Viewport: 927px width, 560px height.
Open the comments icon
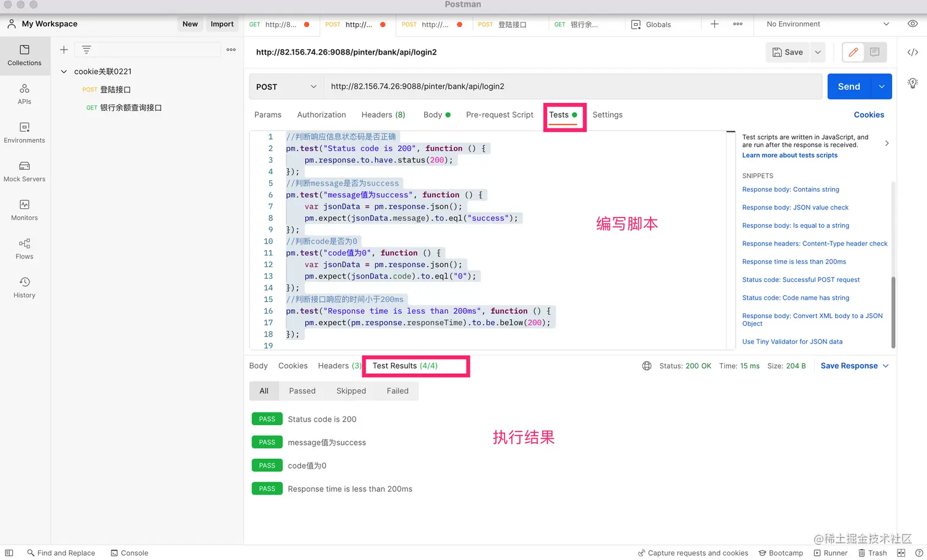875,52
